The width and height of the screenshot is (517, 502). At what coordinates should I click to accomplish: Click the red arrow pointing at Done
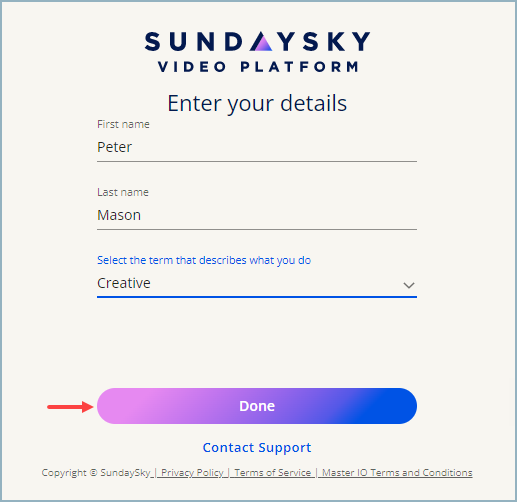71,407
